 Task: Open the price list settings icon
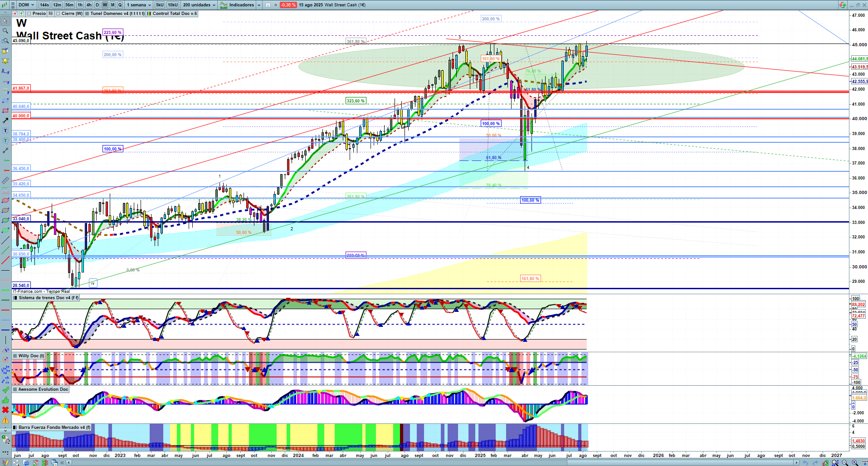[x=51, y=14]
